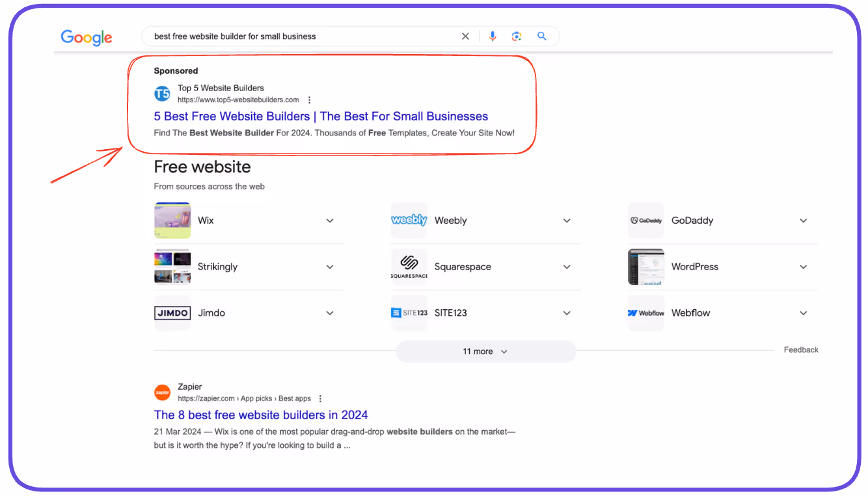
Task: Click the Google logo
Action: pyautogui.click(x=87, y=37)
